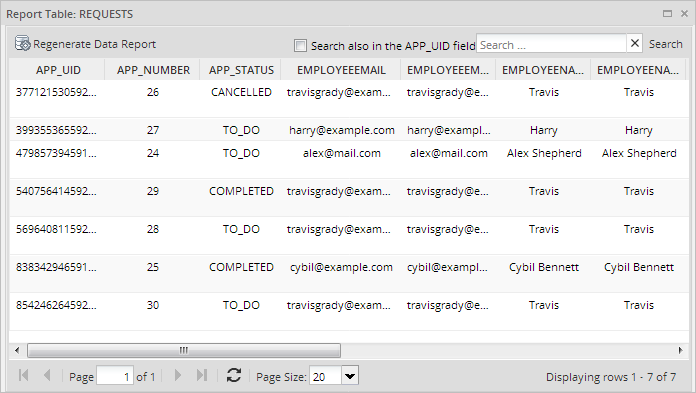Jump to the last page

point(202,376)
